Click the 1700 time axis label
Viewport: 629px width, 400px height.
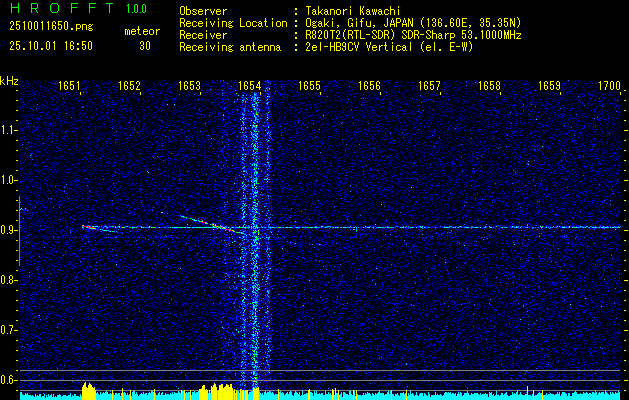609,86
